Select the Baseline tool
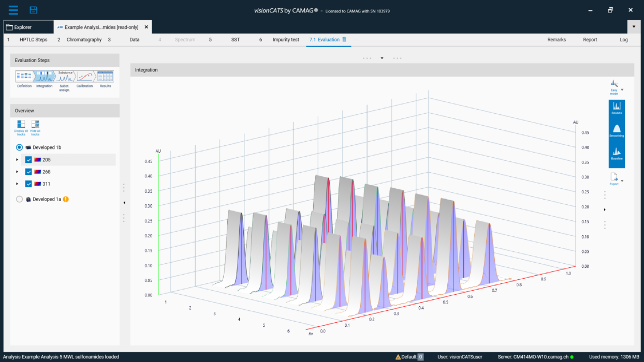The image size is (644, 362). point(617,151)
